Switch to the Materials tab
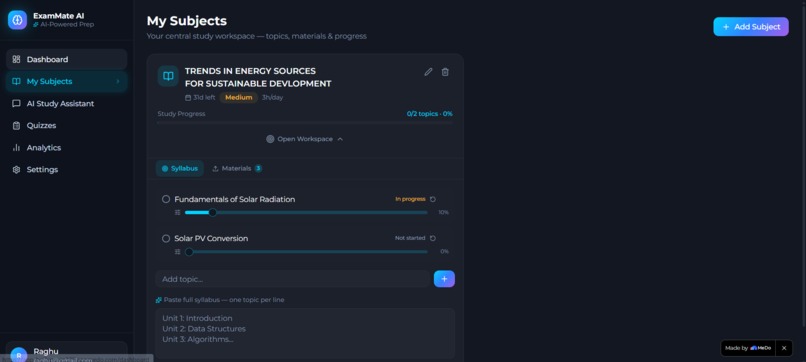This screenshot has width=806, height=362. [237, 168]
